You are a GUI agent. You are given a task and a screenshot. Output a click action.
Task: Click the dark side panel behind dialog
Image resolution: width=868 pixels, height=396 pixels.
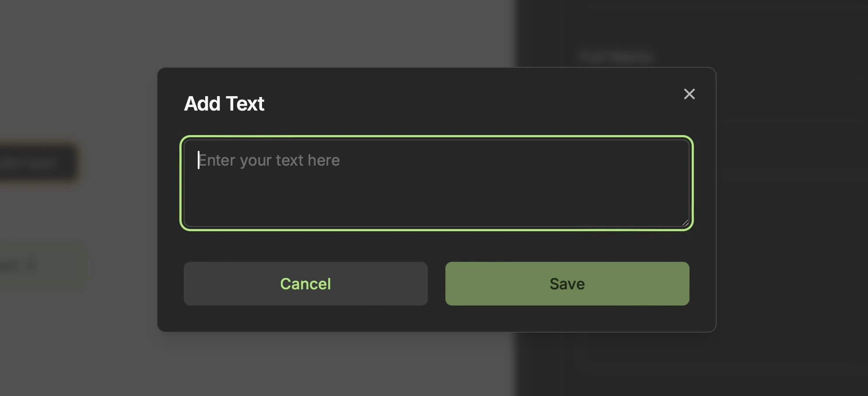tap(792, 197)
